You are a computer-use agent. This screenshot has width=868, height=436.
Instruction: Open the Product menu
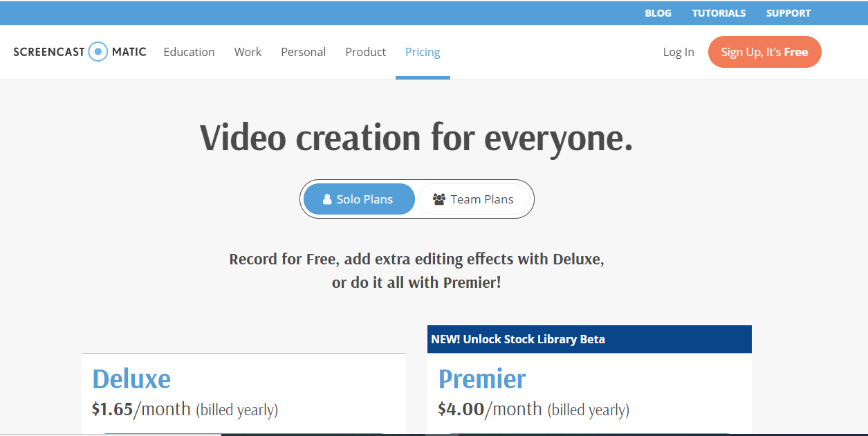click(365, 52)
